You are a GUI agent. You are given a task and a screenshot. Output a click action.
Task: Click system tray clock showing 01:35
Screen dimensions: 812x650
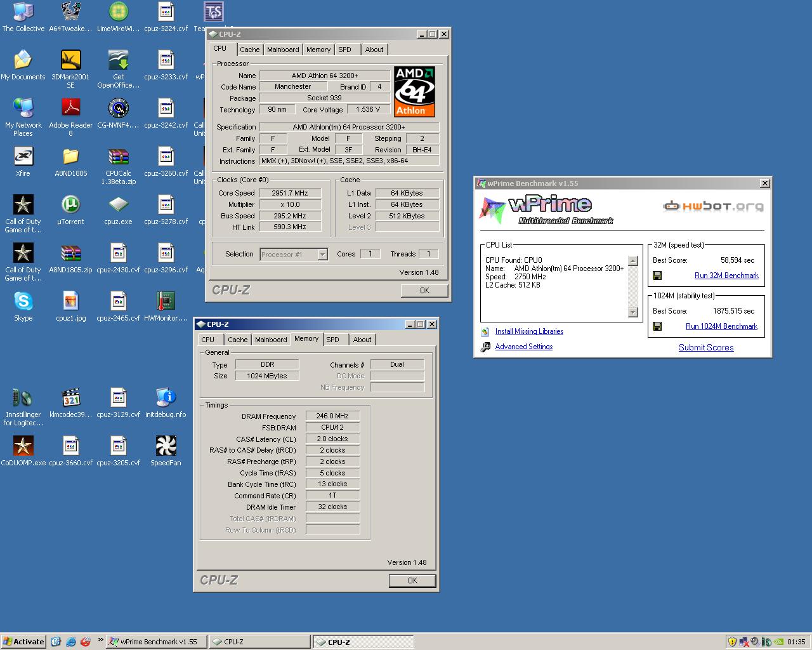coord(796,642)
